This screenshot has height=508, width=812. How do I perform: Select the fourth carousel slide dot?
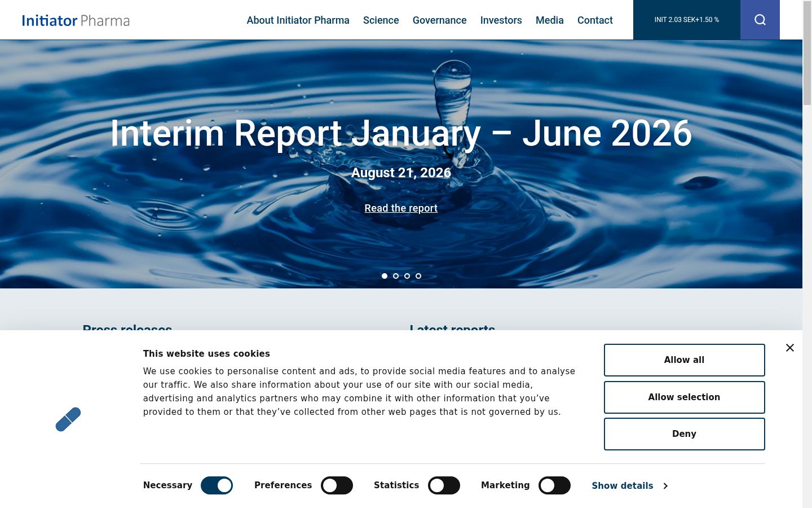[x=418, y=276]
